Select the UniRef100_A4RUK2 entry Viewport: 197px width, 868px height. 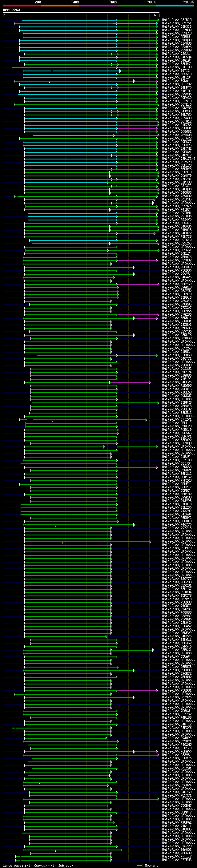click(x=177, y=233)
